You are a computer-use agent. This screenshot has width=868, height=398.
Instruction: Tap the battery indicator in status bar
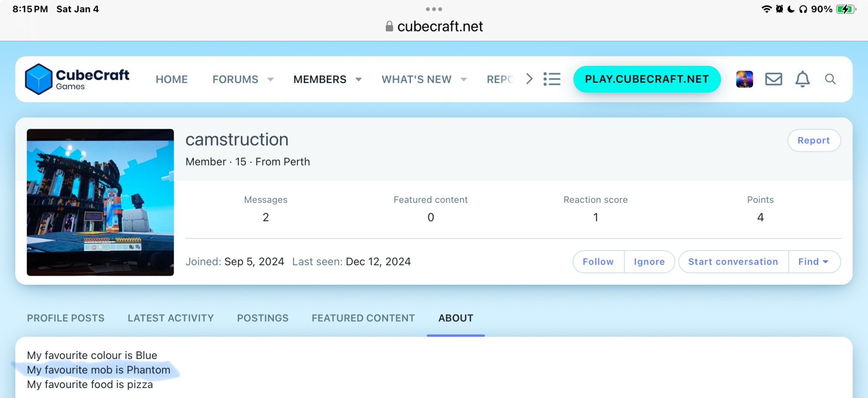(846, 9)
